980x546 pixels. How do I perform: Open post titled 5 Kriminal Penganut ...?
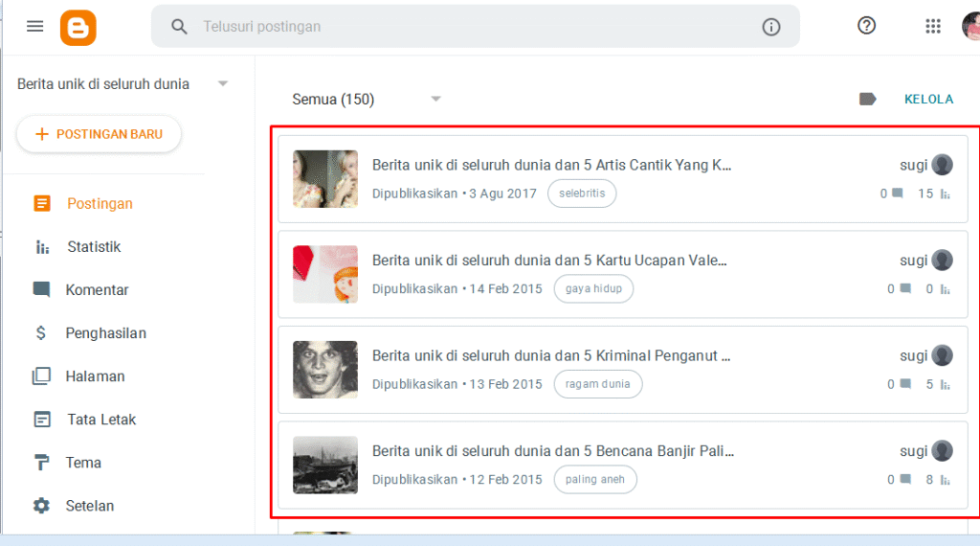coord(551,355)
